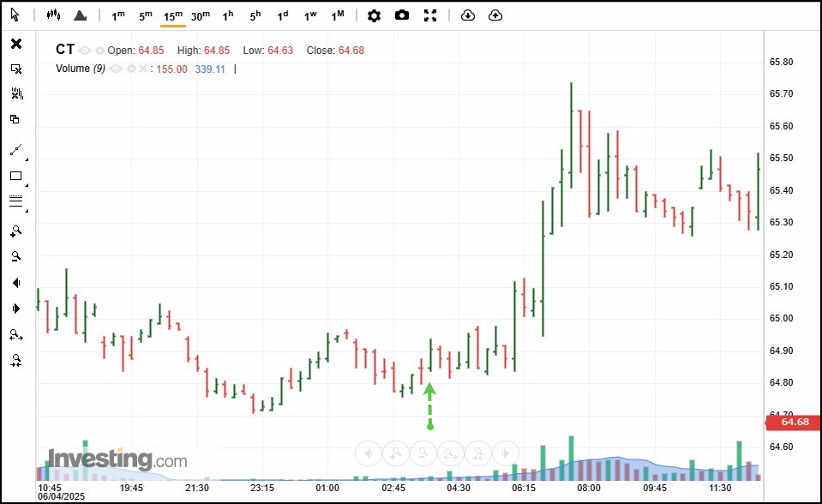Select the cursor pointer tool
Image resolution: width=822 pixels, height=504 pixels.
point(15,15)
